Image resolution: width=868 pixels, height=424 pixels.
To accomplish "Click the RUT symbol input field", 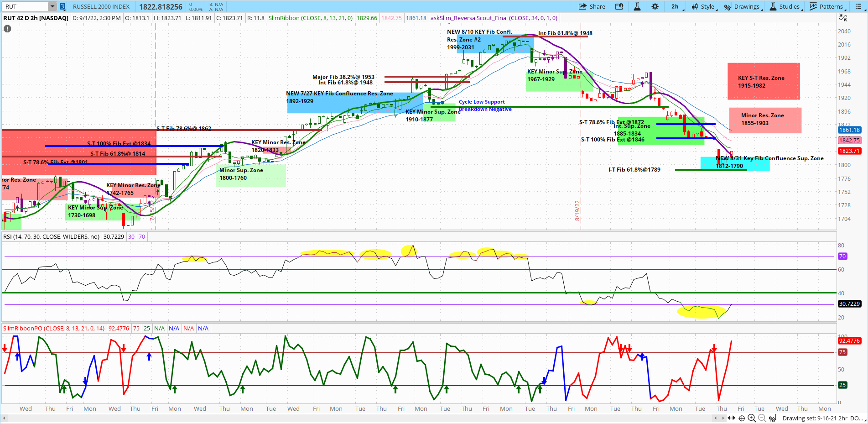I will (25, 6).
